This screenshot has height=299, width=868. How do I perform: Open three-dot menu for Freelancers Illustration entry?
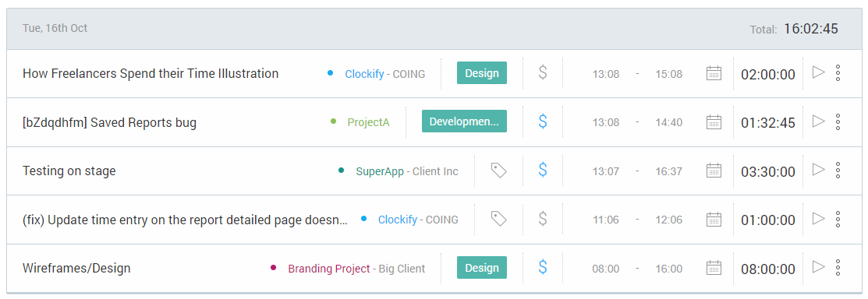tap(838, 73)
